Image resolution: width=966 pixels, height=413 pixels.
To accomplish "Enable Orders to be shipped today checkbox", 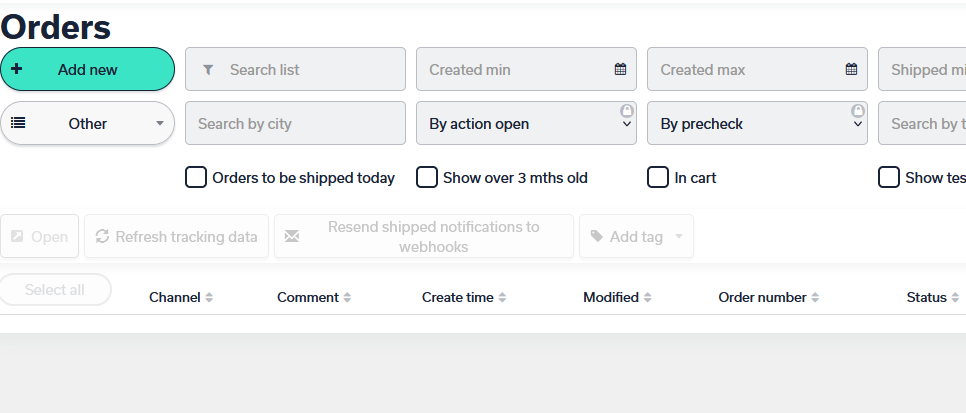I will [x=196, y=178].
